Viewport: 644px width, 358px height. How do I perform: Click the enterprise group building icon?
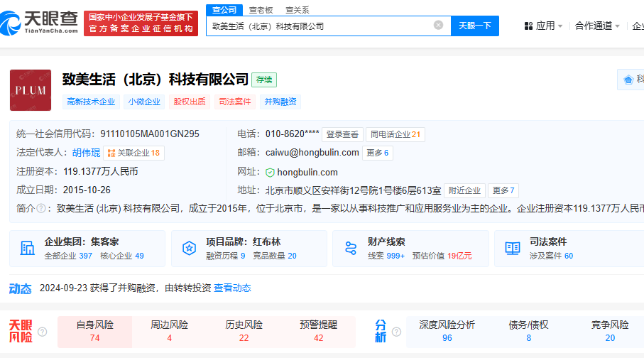click(28, 249)
